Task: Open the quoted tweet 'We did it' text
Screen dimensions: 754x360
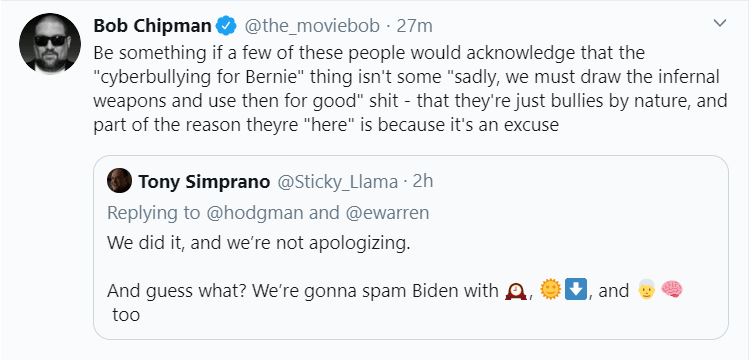Action: tap(259, 243)
